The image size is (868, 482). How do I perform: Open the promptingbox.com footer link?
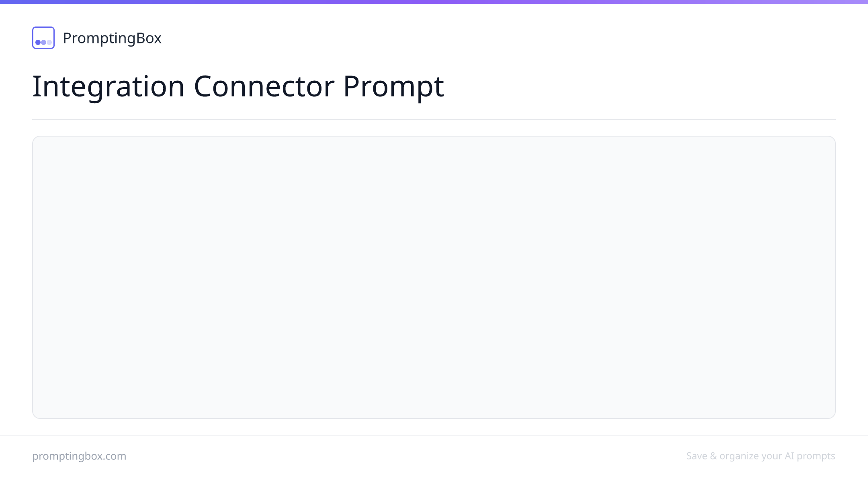tap(79, 456)
